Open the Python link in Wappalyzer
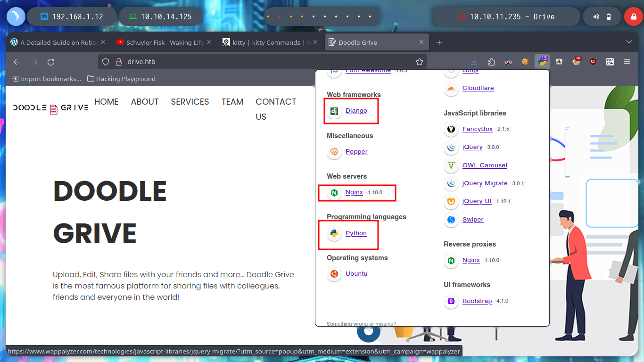Image resolution: width=644 pixels, height=362 pixels. point(356,233)
